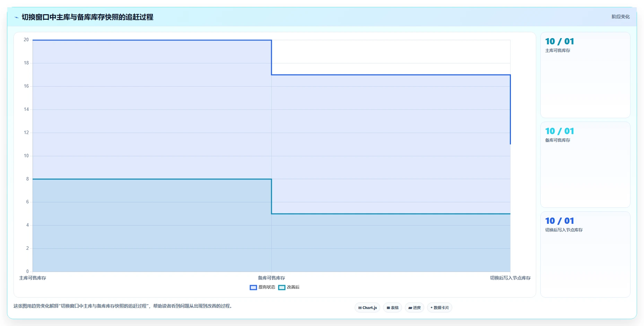Viewport: 644px width, 326px height.
Task: Click the y-axis value 10
Action: [26, 156]
